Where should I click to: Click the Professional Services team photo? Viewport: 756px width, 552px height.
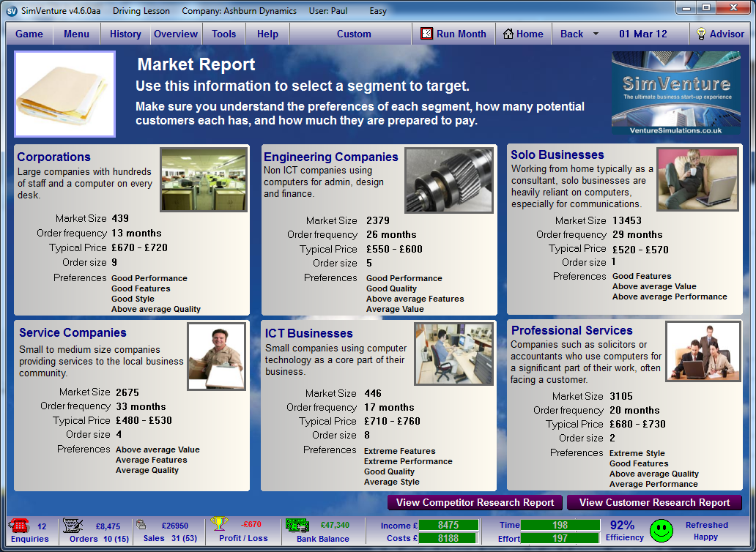coord(703,351)
